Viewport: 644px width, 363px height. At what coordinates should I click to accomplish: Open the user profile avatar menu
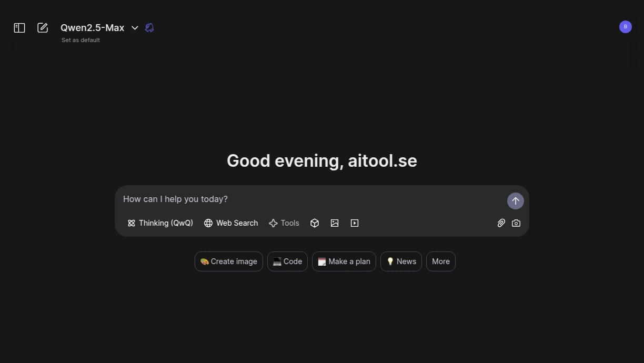coord(626,27)
